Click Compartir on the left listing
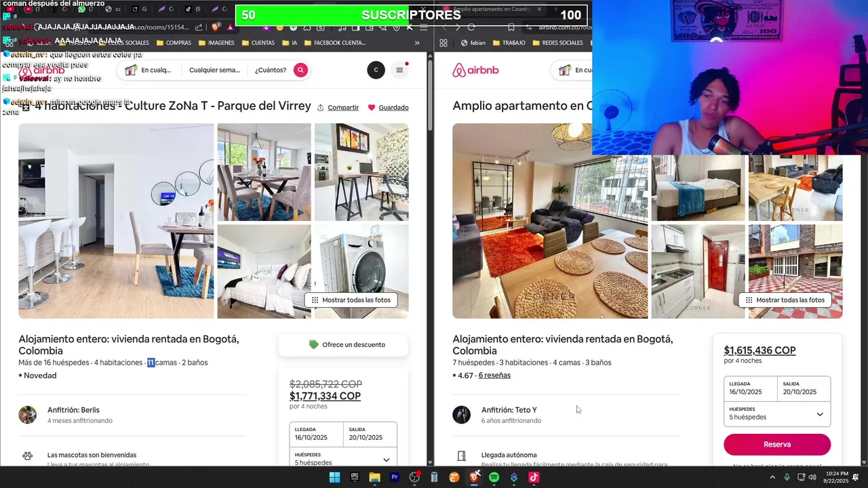Viewport: 868px width, 488px height. point(338,107)
